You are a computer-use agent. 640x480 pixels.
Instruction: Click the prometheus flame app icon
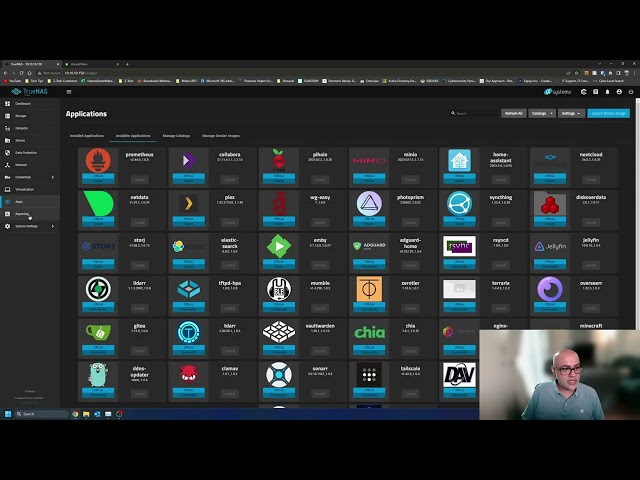coord(98,160)
